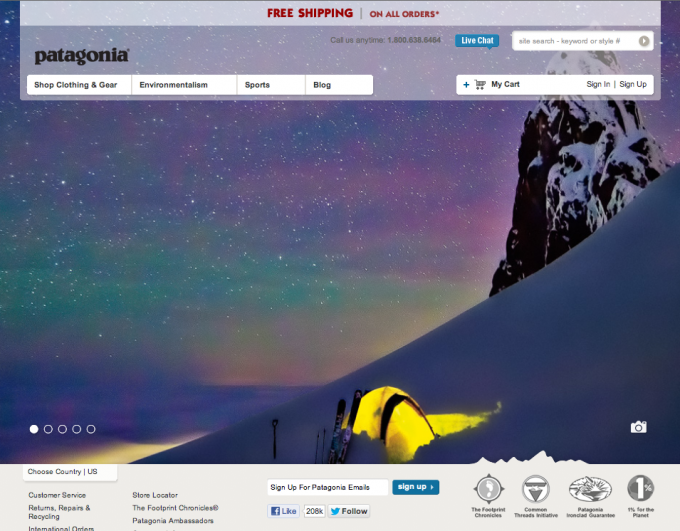Image resolution: width=680 pixels, height=531 pixels.
Task: Click the 208k Facebook like count
Action: point(314,511)
